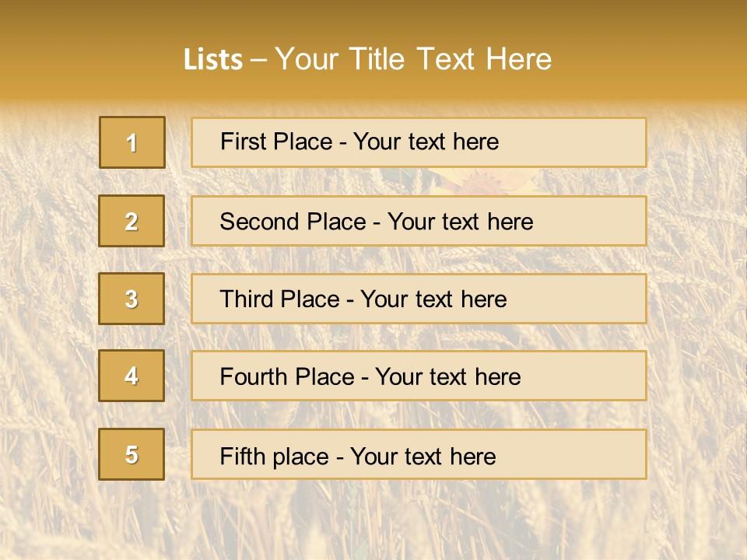Screen dimensions: 747x560
Task: Select the "Third Place - Your text here" text box
Action: coord(419,299)
